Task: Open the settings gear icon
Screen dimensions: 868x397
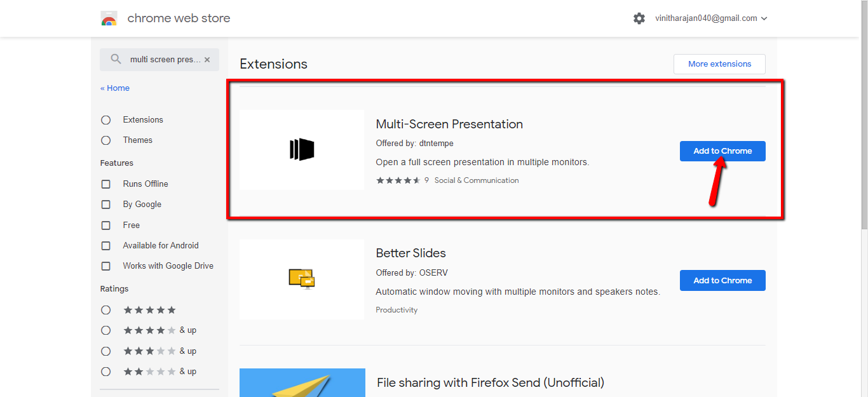Action: coord(639,18)
